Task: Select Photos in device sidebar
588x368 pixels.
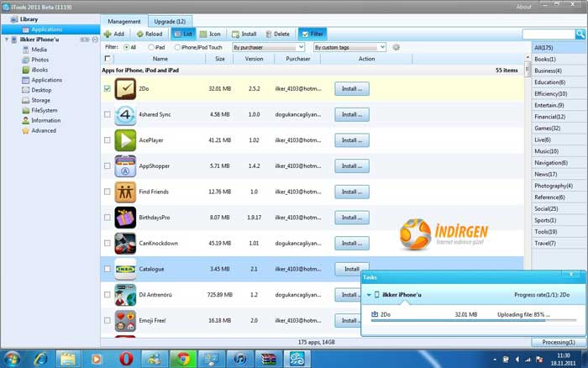Action: tap(39, 60)
